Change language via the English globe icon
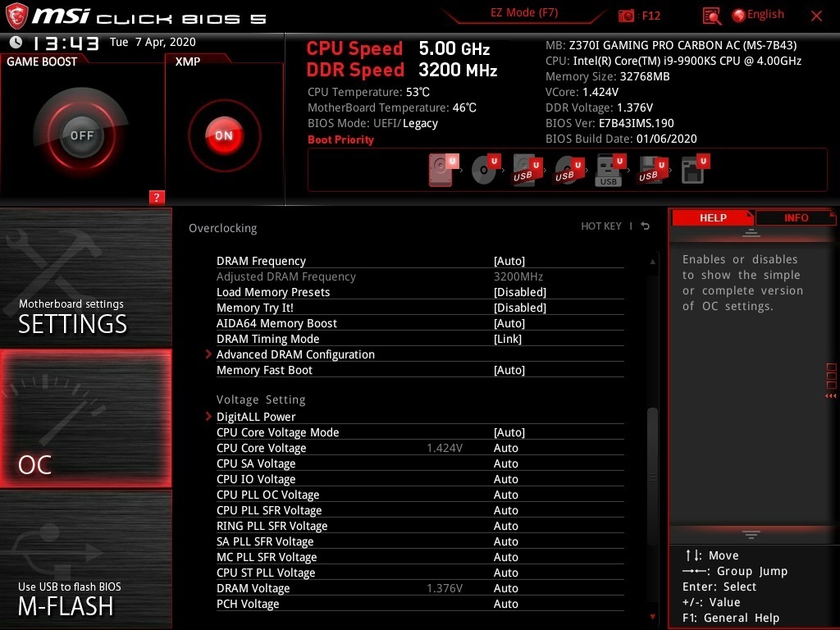840x630 pixels. click(x=757, y=15)
